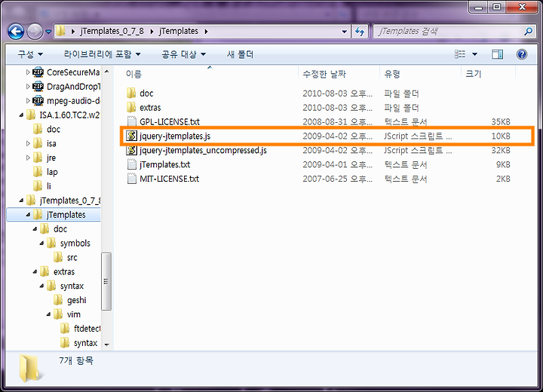
Task: Expand the mpeg-audio zip node
Action: [x=28, y=101]
